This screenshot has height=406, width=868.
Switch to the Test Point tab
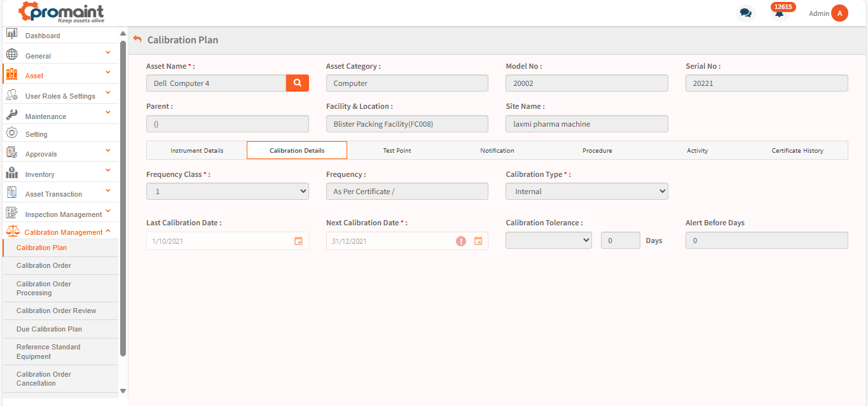(x=397, y=151)
